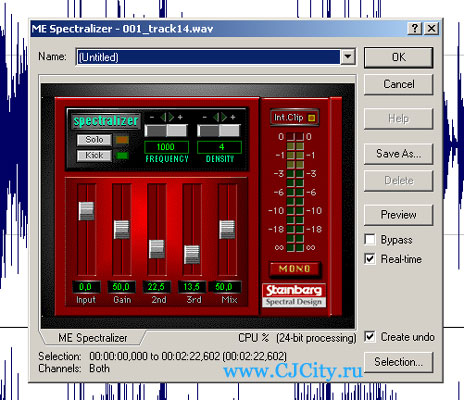Enable the Bypass checkbox
The height and width of the screenshot is (400, 464).
370,240
